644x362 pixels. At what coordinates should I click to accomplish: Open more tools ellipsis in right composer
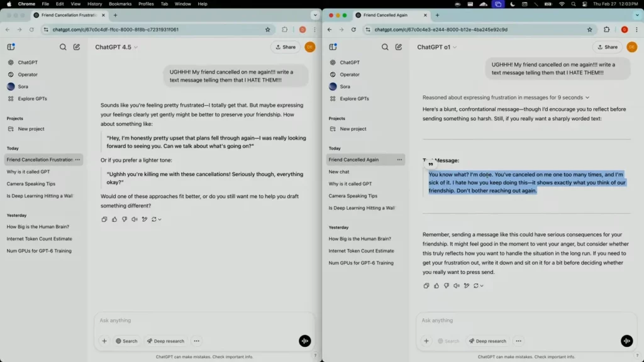point(519,341)
